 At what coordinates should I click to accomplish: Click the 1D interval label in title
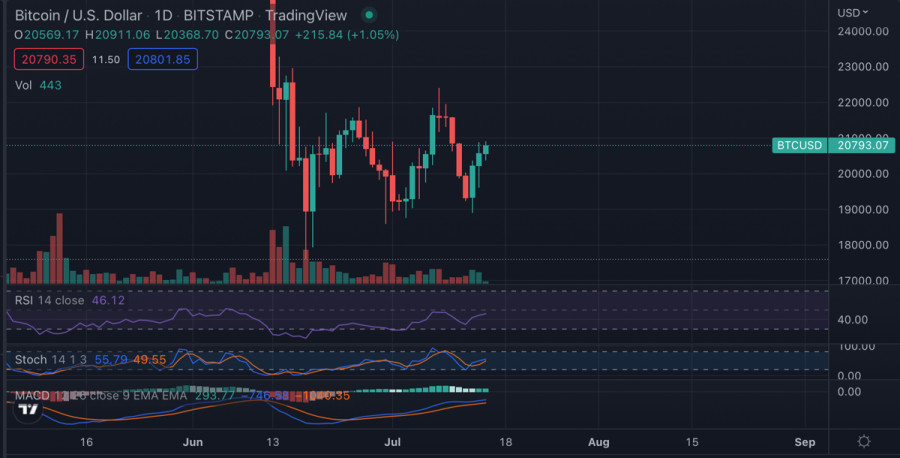click(x=163, y=15)
